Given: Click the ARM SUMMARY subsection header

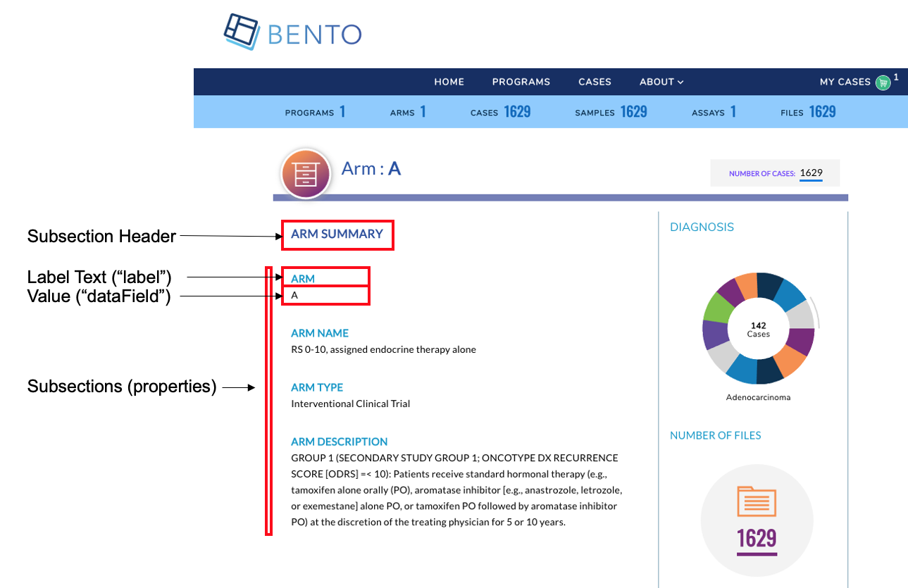Looking at the screenshot, I should (x=337, y=234).
